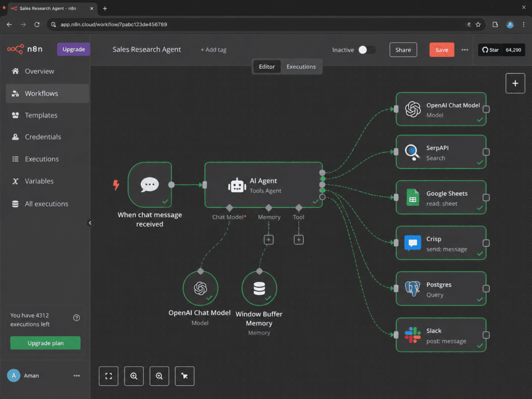
Task: Add a new node with the plus button
Action: [x=515, y=83]
